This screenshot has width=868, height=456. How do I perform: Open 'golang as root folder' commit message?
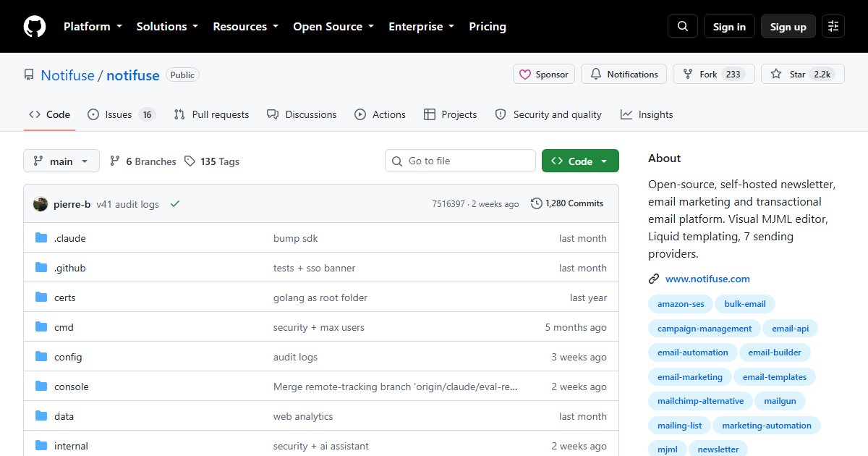[x=320, y=297]
